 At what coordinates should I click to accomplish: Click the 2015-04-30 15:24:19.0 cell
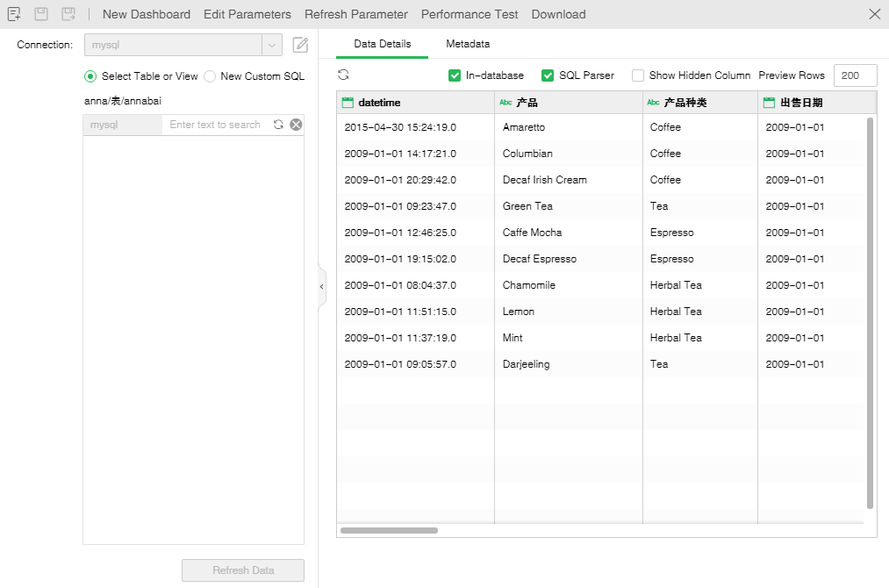pyautogui.click(x=416, y=127)
